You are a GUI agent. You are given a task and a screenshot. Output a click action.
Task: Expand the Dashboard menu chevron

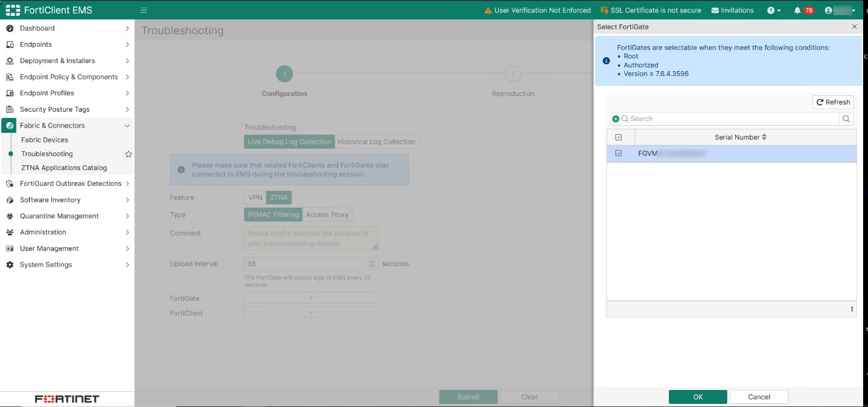[x=127, y=29]
